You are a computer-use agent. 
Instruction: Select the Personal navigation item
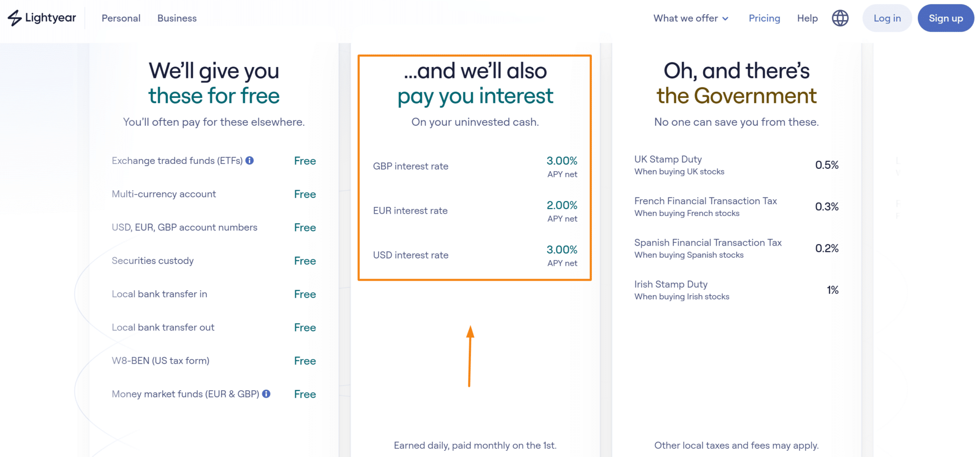coord(121,18)
